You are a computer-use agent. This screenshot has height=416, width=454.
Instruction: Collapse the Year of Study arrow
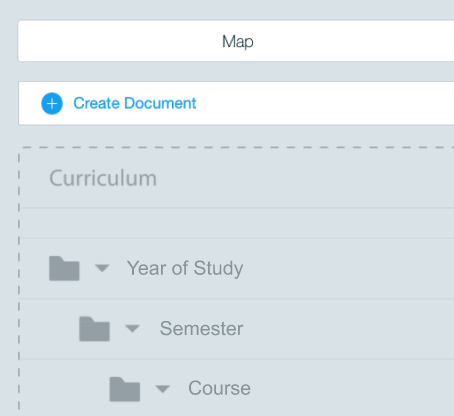(102, 268)
